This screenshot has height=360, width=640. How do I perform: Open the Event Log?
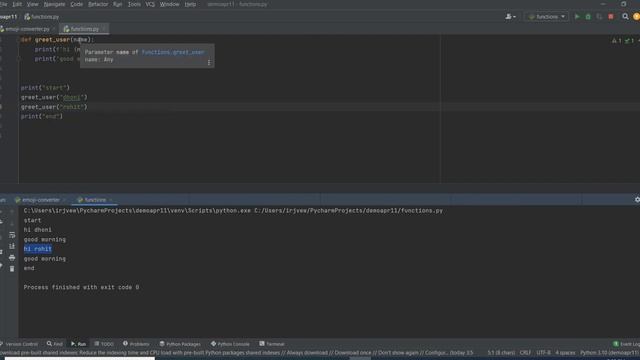coord(627,344)
